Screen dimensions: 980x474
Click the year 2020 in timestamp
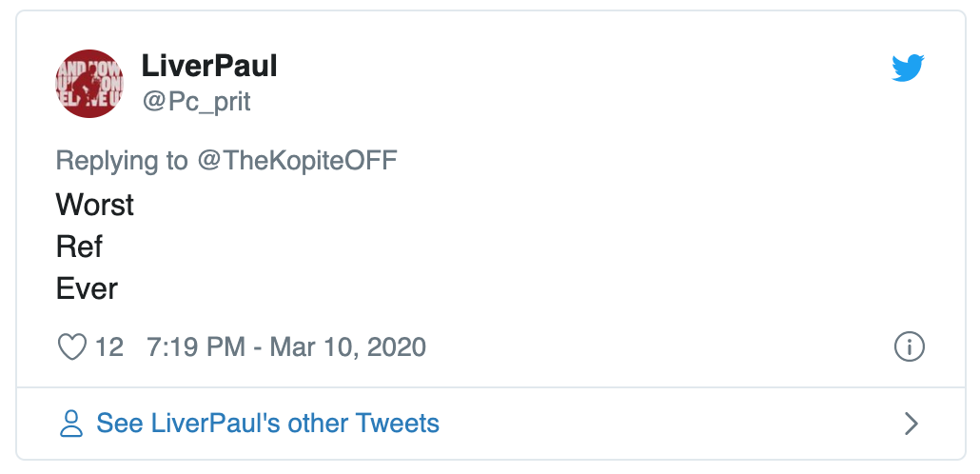396,347
